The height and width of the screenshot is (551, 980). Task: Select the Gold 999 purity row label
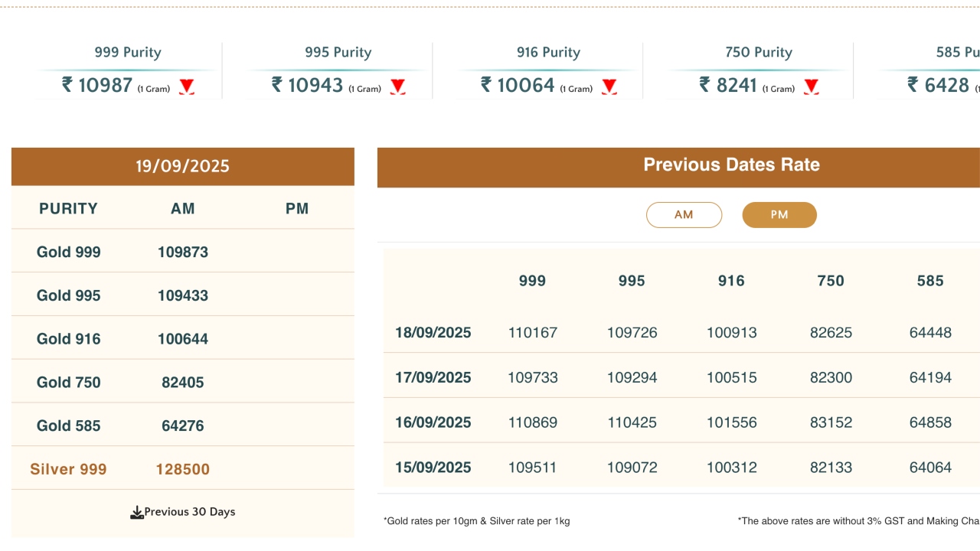click(68, 253)
